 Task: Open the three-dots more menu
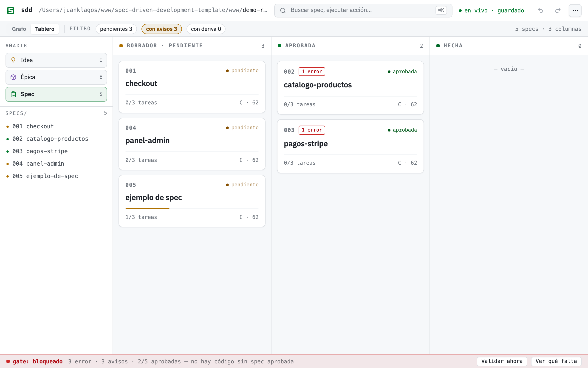(x=575, y=11)
